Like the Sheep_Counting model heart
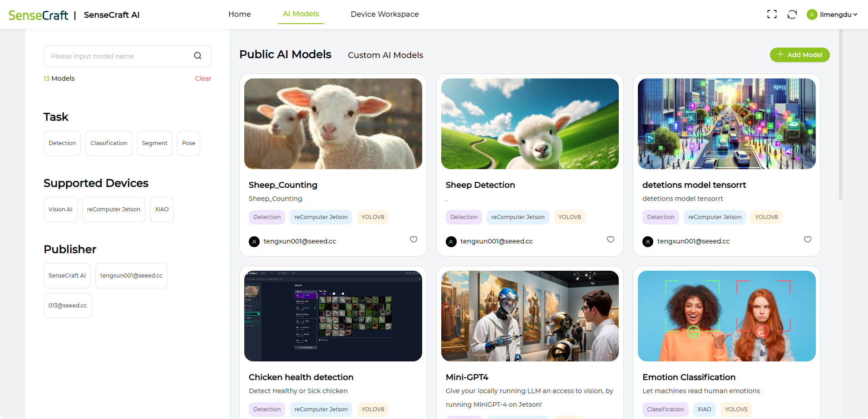868x419 pixels. pos(414,239)
